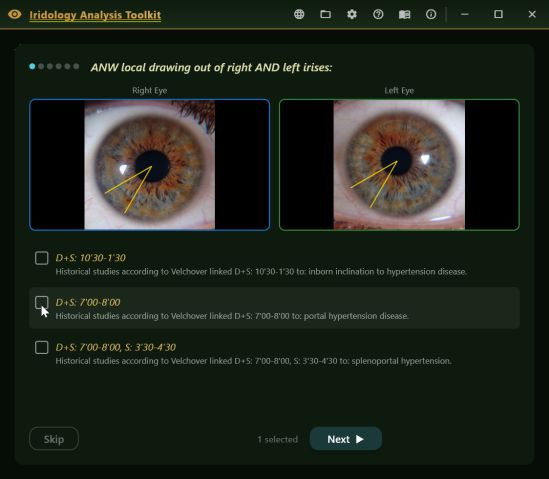549x479 pixels.
Task: Select the Right Eye iris image
Action: click(150, 165)
